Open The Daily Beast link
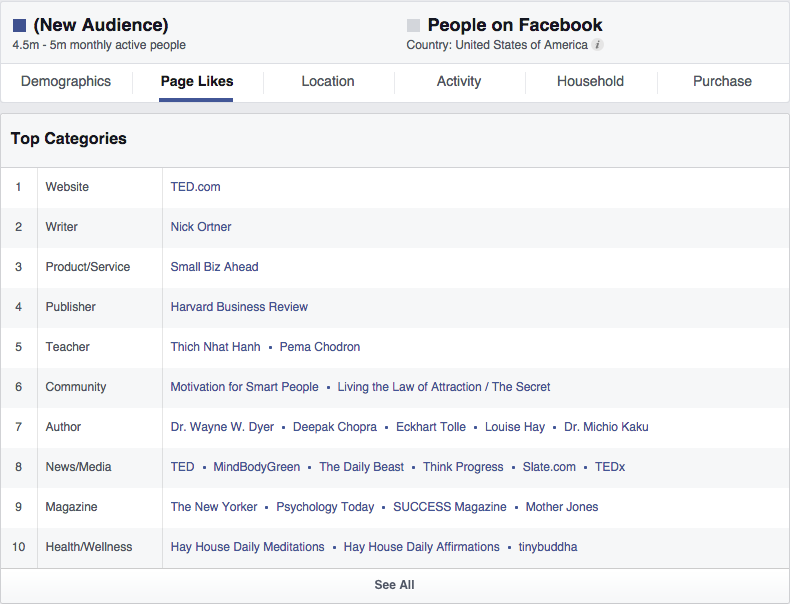The height and width of the screenshot is (604, 790). pos(362,467)
